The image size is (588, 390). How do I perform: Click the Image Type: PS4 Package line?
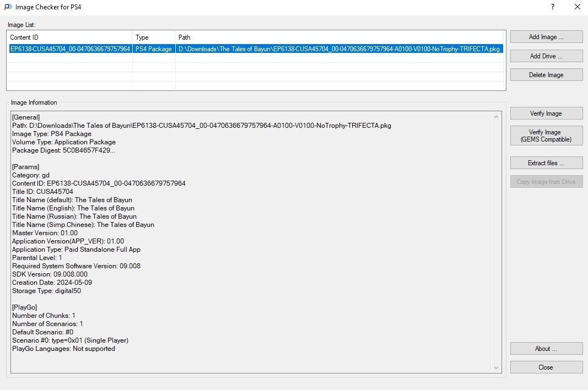52,133
